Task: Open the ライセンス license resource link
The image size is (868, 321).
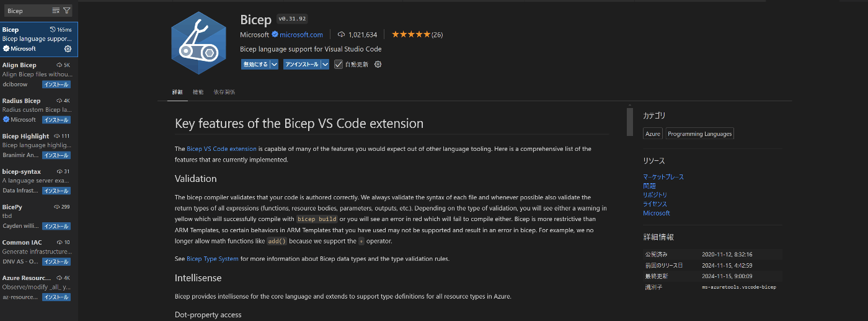Action: pyautogui.click(x=655, y=204)
